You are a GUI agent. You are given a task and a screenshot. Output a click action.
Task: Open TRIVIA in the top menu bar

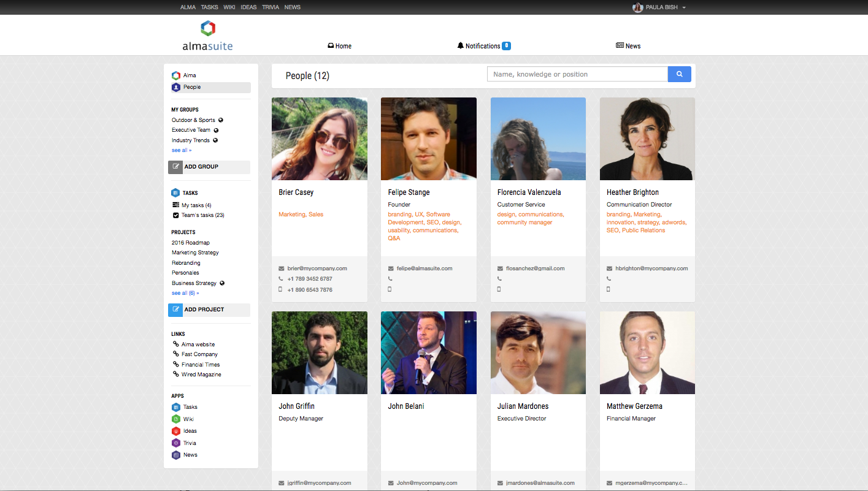[271, 7]
